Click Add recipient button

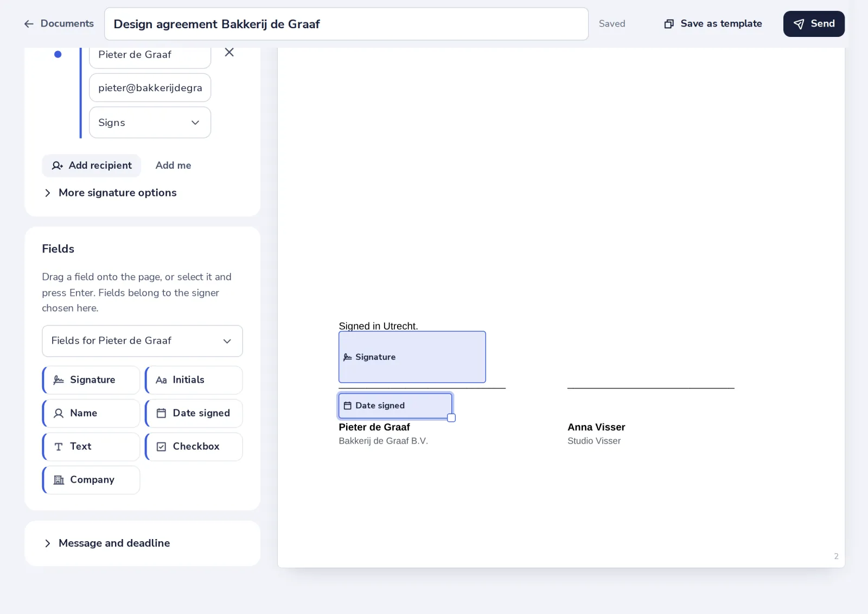click(x=92, y=166)
